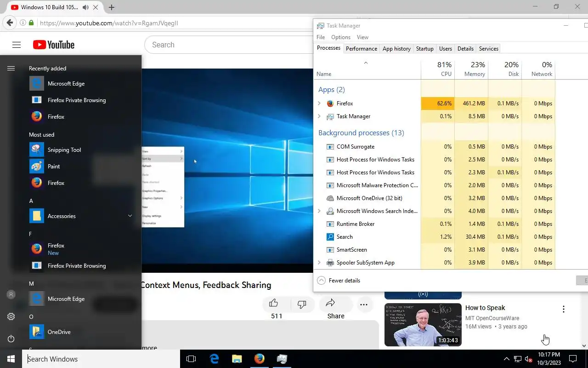Expand the Firefox process group
This screenshot has height=368, width=588.
click(x=319, y=103)
